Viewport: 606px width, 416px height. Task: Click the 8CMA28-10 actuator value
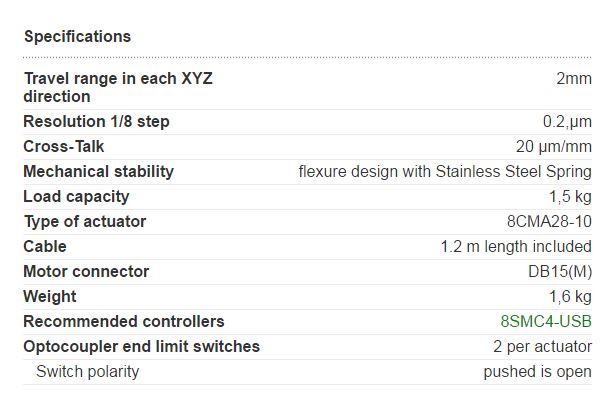549,222
